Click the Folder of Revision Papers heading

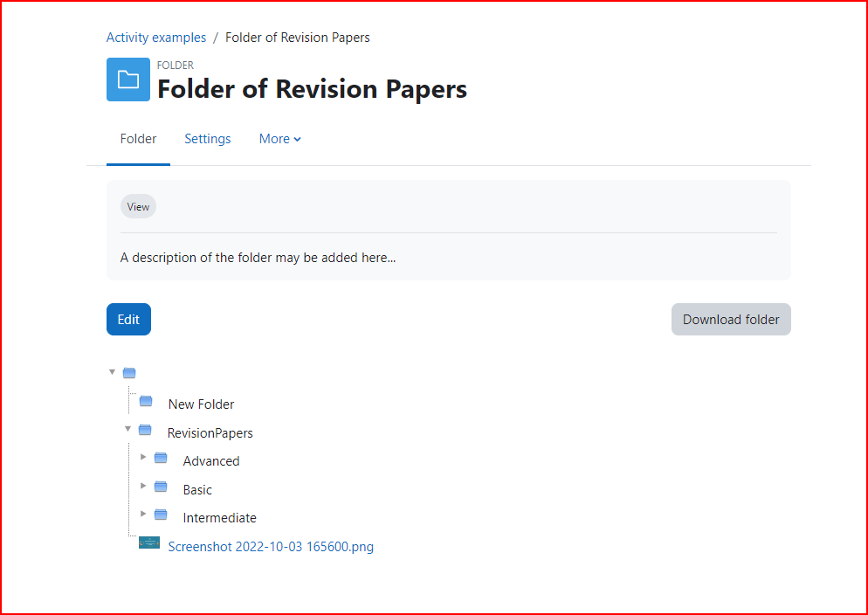tap(313, 89)
